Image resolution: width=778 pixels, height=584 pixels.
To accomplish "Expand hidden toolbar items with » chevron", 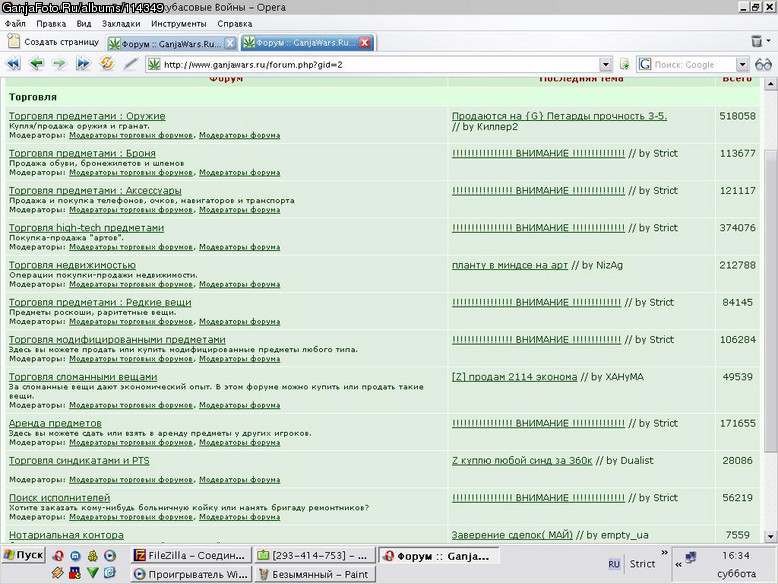I will click(664, 552).
